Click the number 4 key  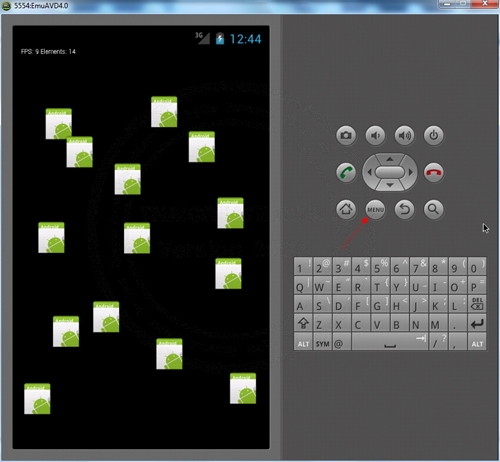click(x=361, y=266)
